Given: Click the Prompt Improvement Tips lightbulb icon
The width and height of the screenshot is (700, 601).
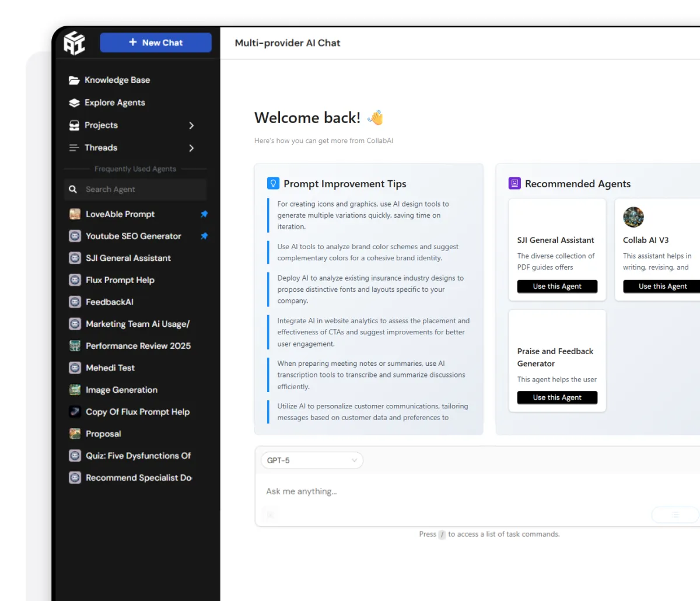Looking at the screenshot, I should click(x=273, y=183).
